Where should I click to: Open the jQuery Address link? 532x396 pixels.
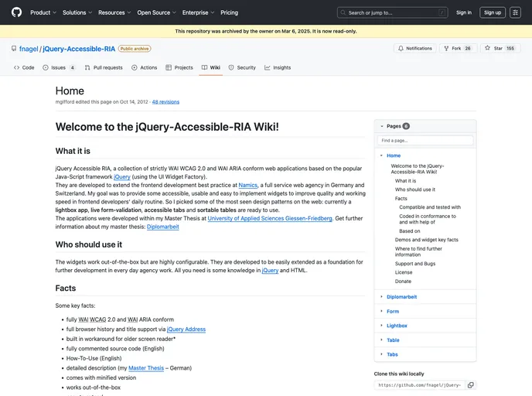186,329
